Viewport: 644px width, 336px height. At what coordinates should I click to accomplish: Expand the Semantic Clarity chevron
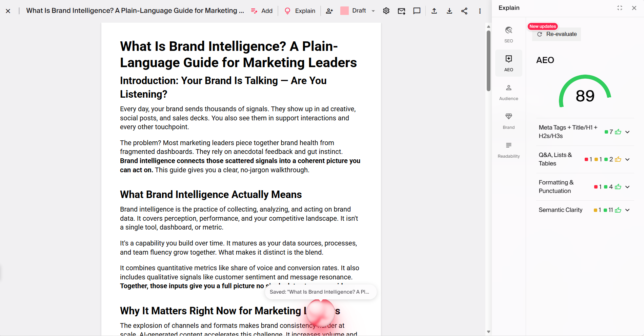point(627,210)
